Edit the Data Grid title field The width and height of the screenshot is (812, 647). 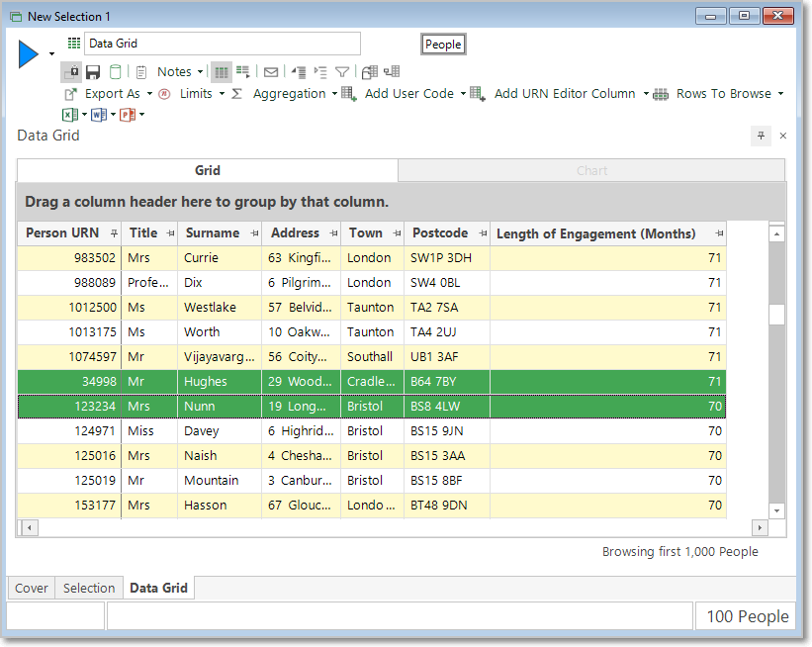[223, 44]
